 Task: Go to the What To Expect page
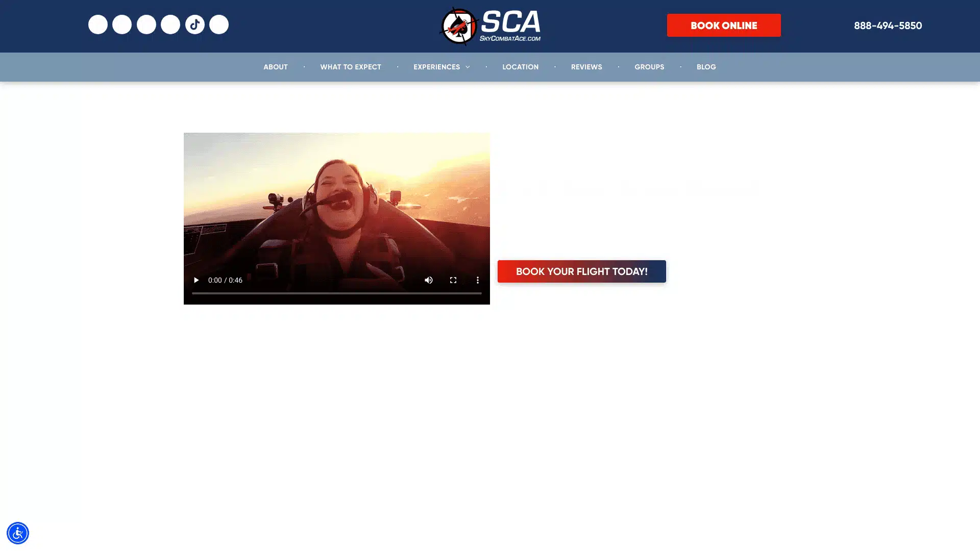pyautogui.click(x=350, y=67)
